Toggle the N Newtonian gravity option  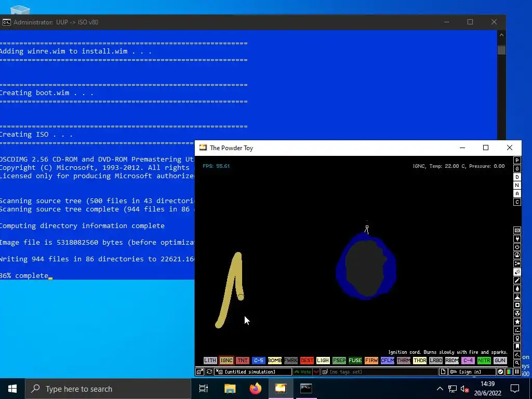coord(517,185)
